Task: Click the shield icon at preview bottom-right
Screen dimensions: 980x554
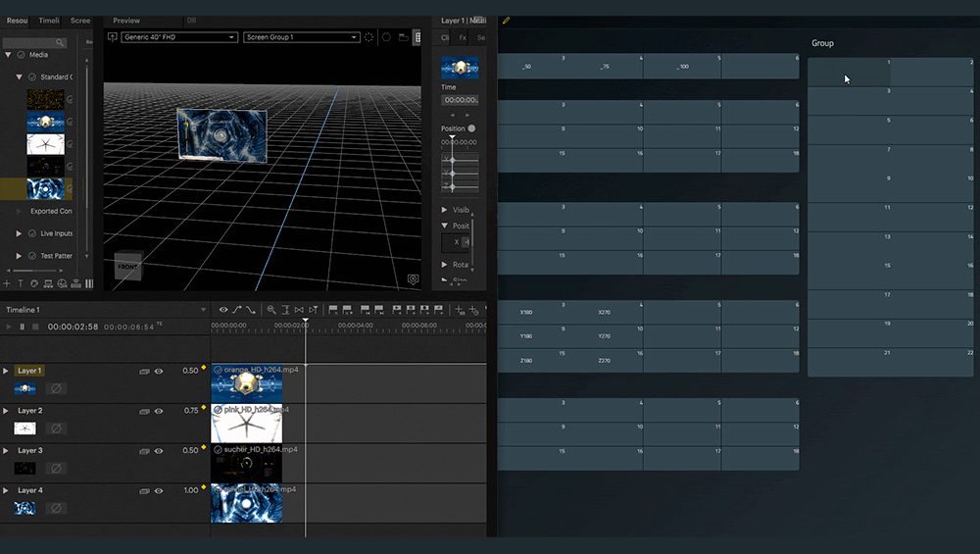Action: coord(414,278)
